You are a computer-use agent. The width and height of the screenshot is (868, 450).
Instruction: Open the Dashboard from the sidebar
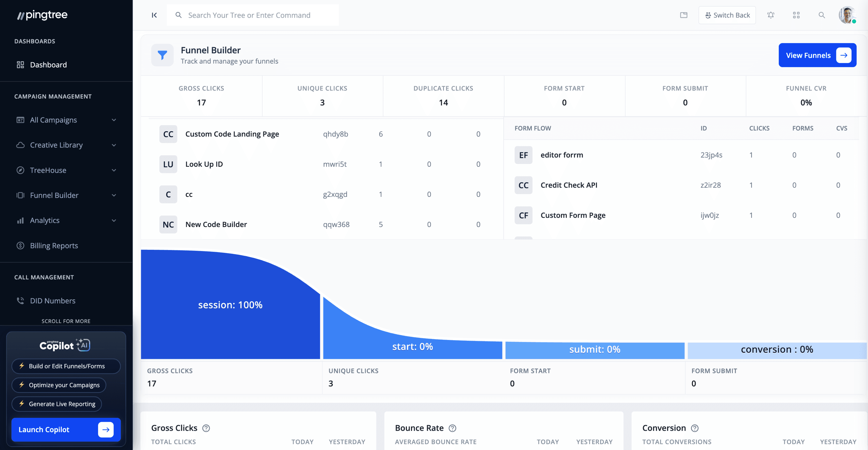(48, 64)
